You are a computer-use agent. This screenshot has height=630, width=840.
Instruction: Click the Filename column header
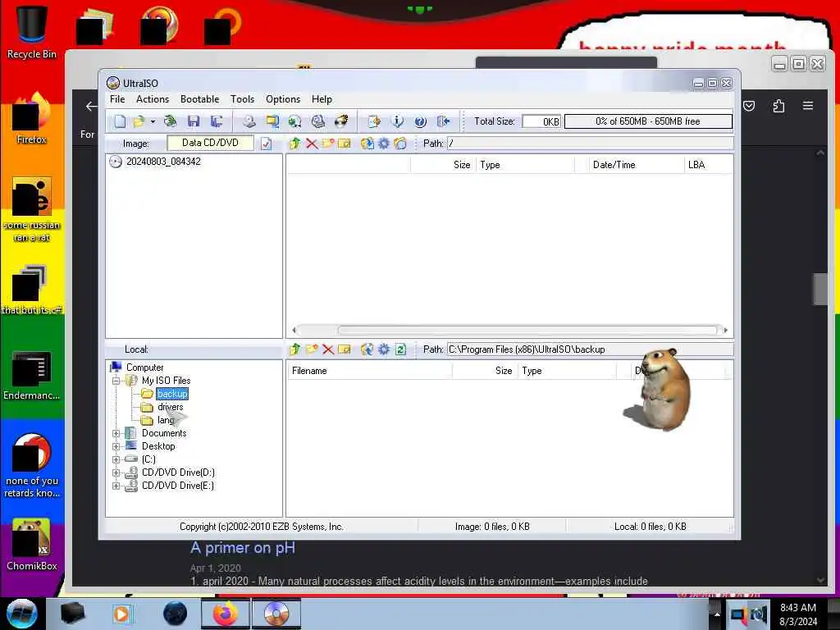pos(370,371)
